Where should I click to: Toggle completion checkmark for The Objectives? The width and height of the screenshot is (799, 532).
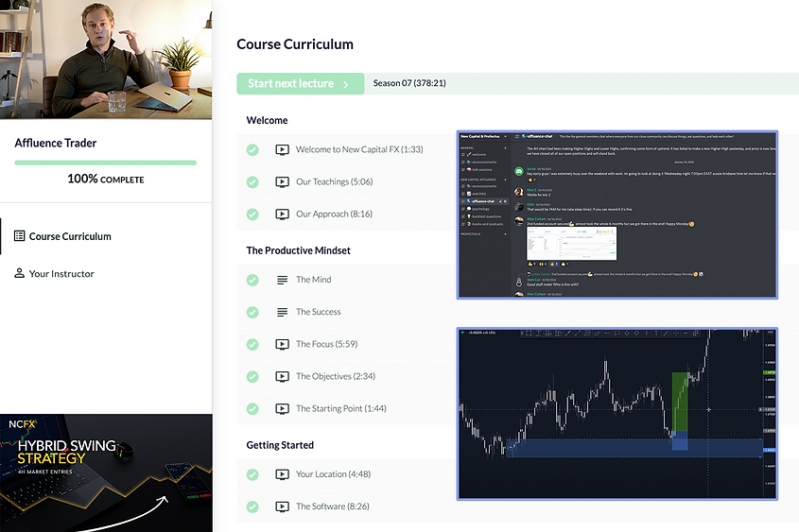pos(252,377)
